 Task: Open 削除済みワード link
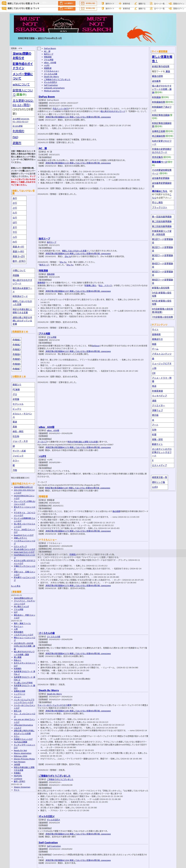pos(20,297)
